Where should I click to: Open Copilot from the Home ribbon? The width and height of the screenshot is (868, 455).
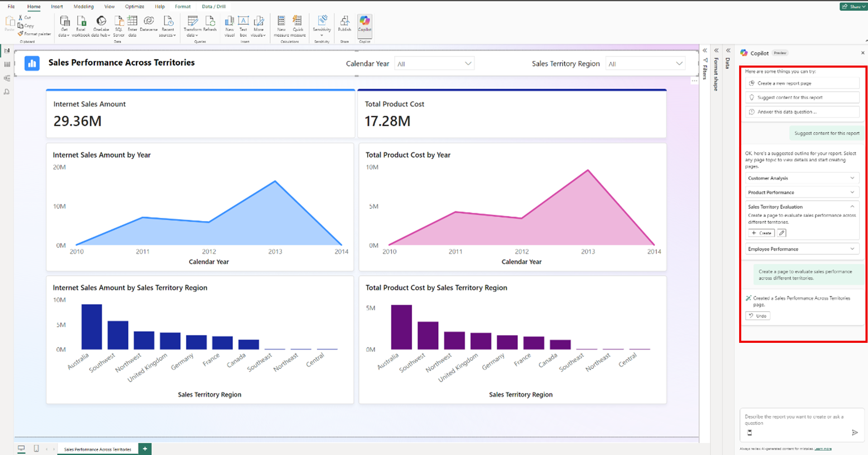pyautogui.click(x=364, y=25)
